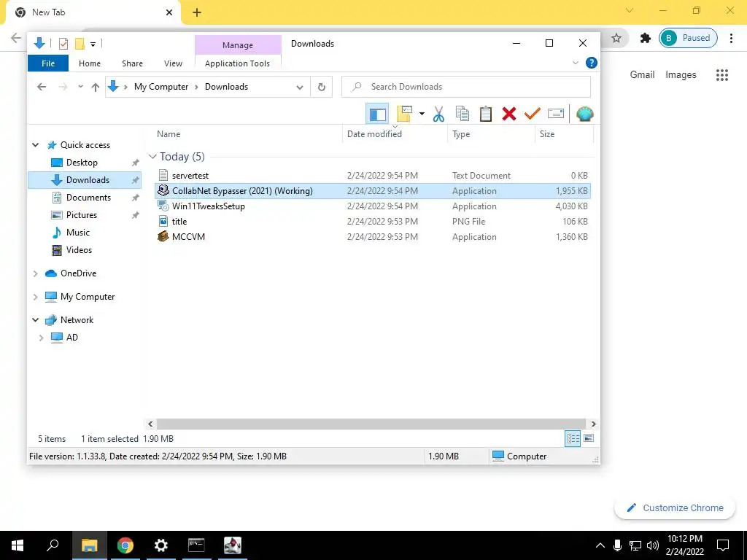Toggle the navigation pane layout button

pyautogui.click(x=377, y=114)
